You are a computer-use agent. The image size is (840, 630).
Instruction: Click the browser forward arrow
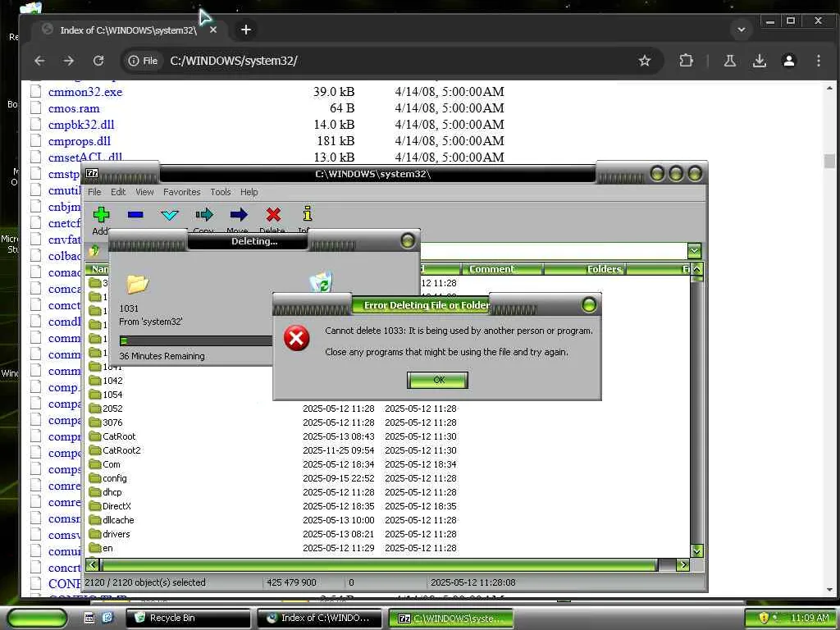pyautogui.click(x=69, y=61)
